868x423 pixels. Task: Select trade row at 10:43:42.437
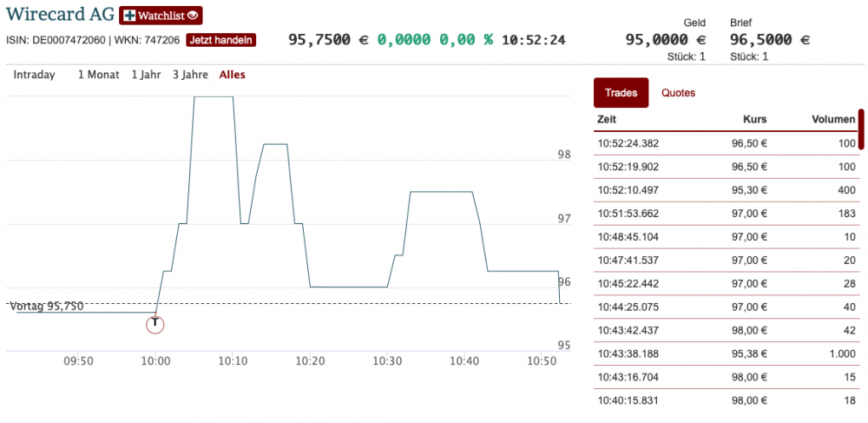click(726, 330)
